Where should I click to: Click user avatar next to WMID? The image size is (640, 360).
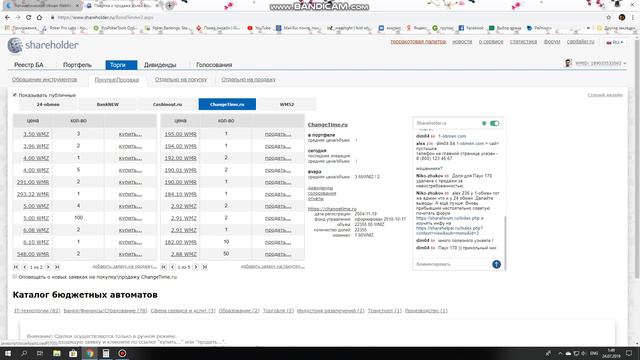click(568, 63)
